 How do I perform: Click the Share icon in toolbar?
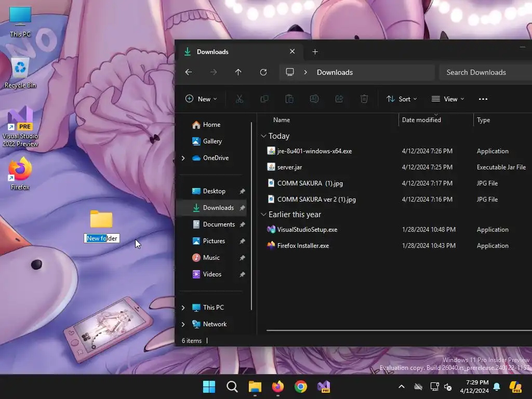point(339,99)
